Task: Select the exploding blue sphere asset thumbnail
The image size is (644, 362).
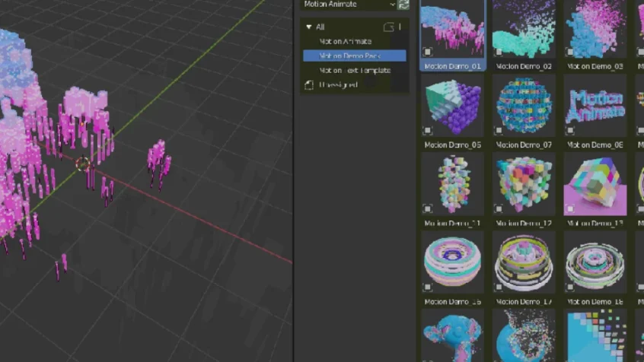Action: 524,336
